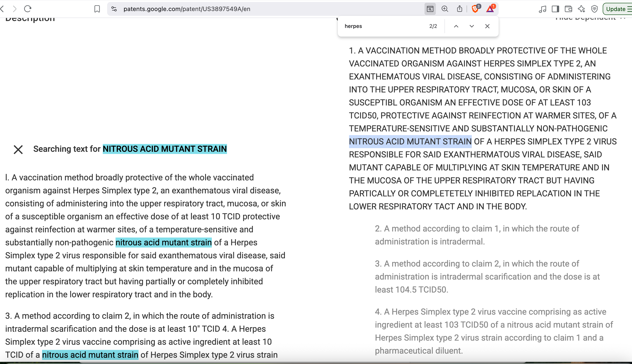Open the Brave Wallet icon
Image resolution: width=632 pixels, height=364 pixels.
click(x=568, y=9)
